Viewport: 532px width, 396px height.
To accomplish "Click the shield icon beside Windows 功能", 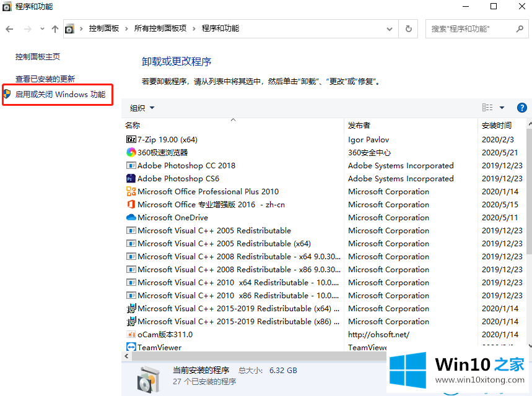I will (x=7, y=93).
